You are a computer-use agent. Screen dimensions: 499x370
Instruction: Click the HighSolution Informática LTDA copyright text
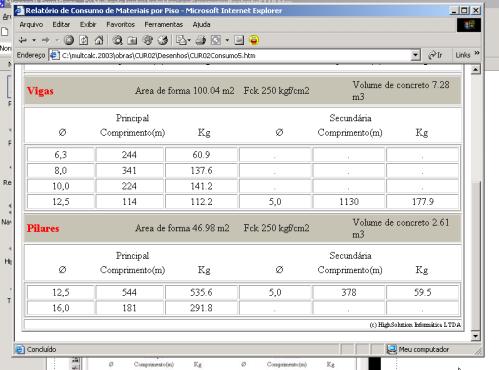(415, 325)
